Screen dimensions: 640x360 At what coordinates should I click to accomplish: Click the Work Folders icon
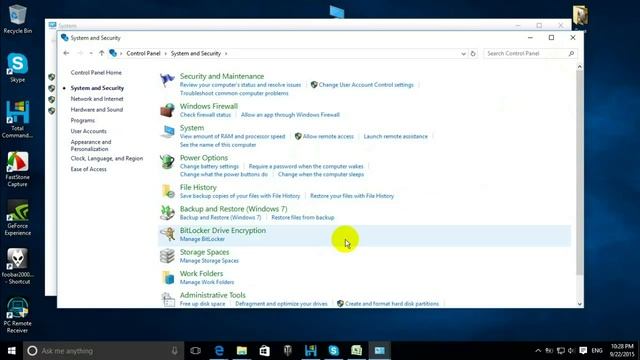(168, 278)
